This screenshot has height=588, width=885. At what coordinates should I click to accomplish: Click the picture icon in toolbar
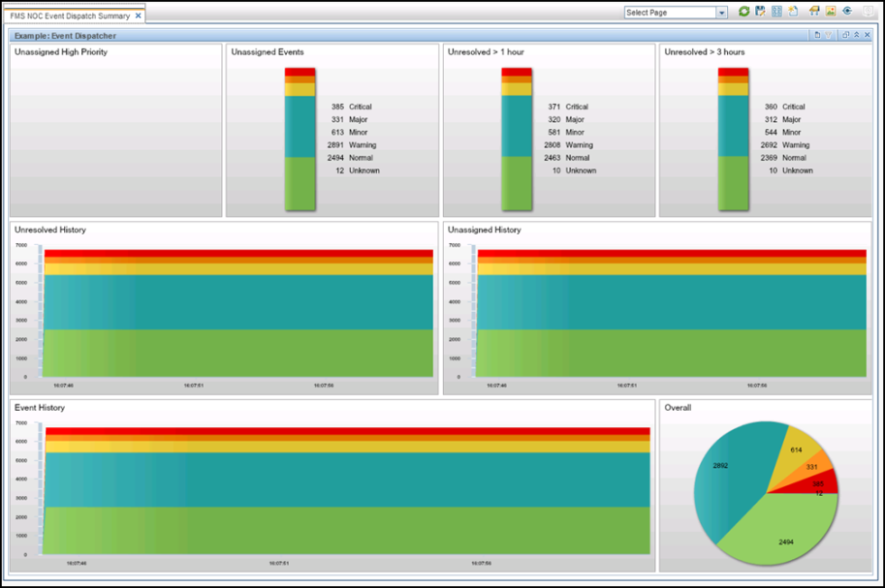[831, 12]
